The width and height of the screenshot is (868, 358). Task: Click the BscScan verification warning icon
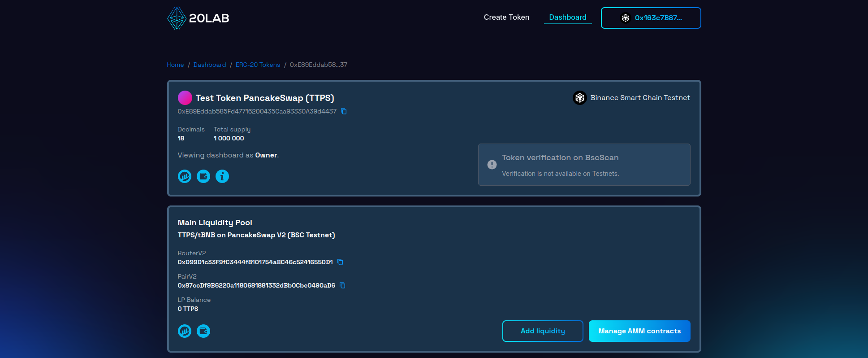[x=492, y=165]
